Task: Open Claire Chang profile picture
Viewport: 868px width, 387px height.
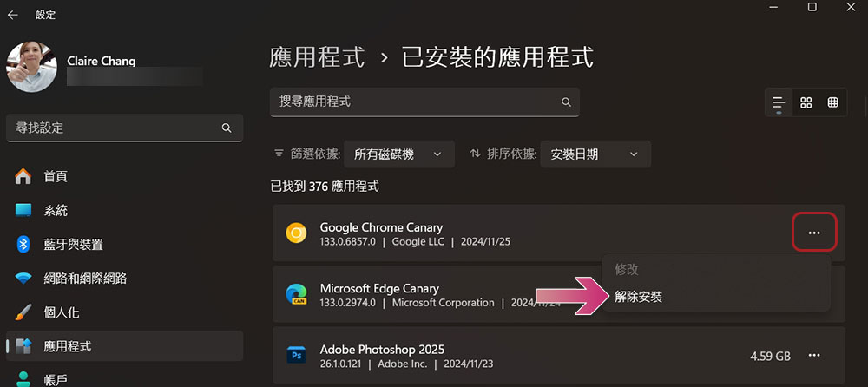Action: tap(31, 67)
